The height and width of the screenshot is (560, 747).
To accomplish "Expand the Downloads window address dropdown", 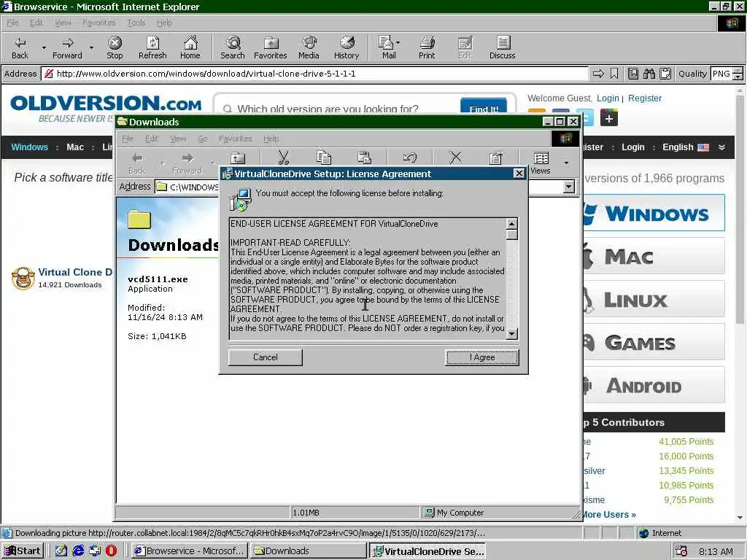I will [569, 187].
